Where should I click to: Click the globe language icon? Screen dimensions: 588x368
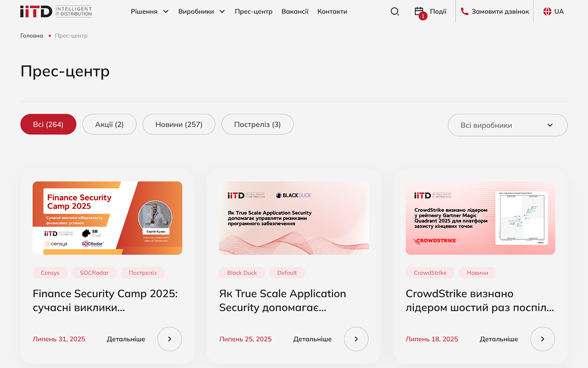pyautogui.click(x=547, y=12)
